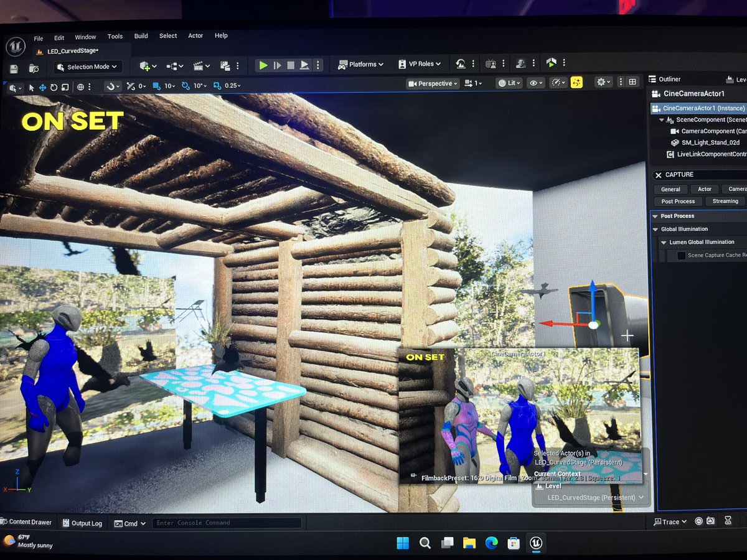Select the Scale tool
Viewport: 747px width, 560px height.
tap(64, 87)
